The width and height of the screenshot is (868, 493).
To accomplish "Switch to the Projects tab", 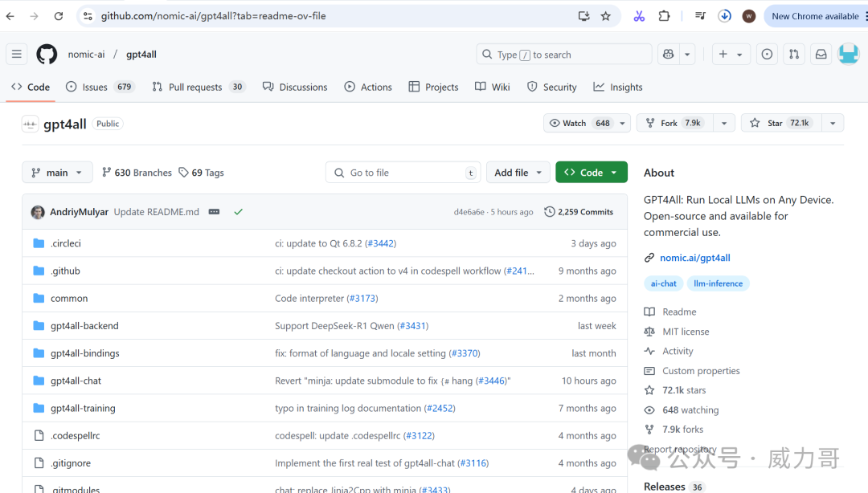I will 433,87.
